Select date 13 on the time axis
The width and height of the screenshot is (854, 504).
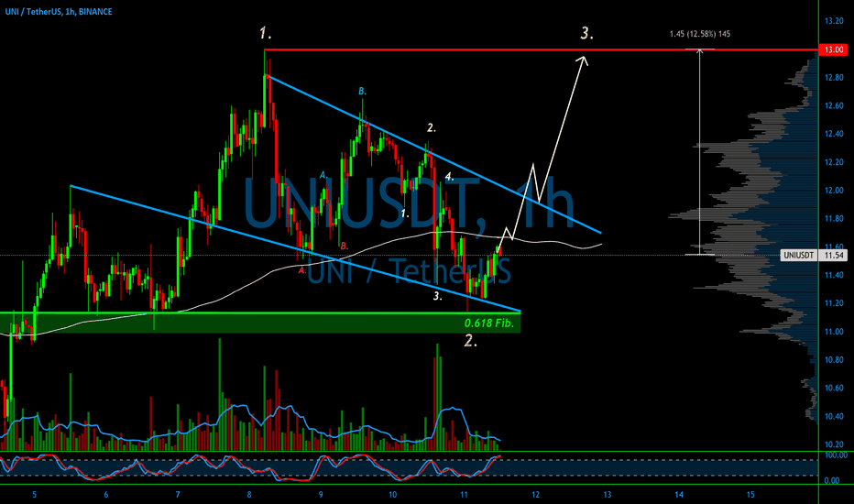pyautogui.click(x=608, y=495)
